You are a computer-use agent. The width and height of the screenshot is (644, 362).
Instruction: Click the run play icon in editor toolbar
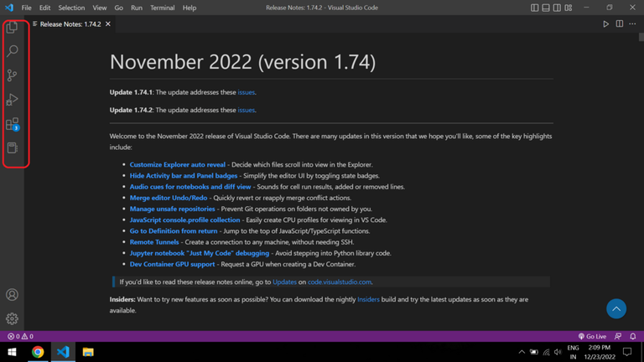[x=605, y=24]
